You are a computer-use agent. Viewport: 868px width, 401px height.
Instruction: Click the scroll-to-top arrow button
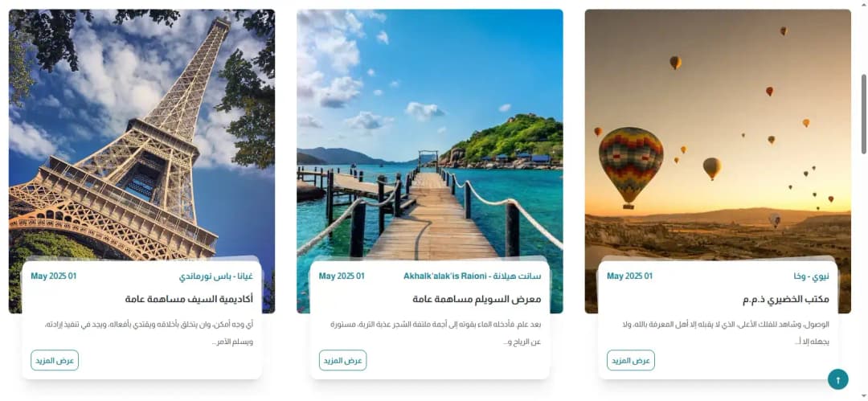tap(837, 379)
